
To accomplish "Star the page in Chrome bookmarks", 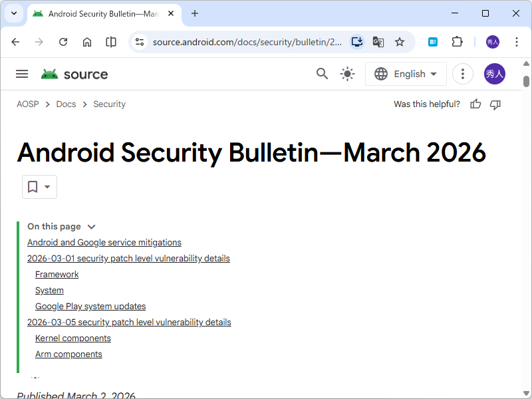I will pos(400,41).
